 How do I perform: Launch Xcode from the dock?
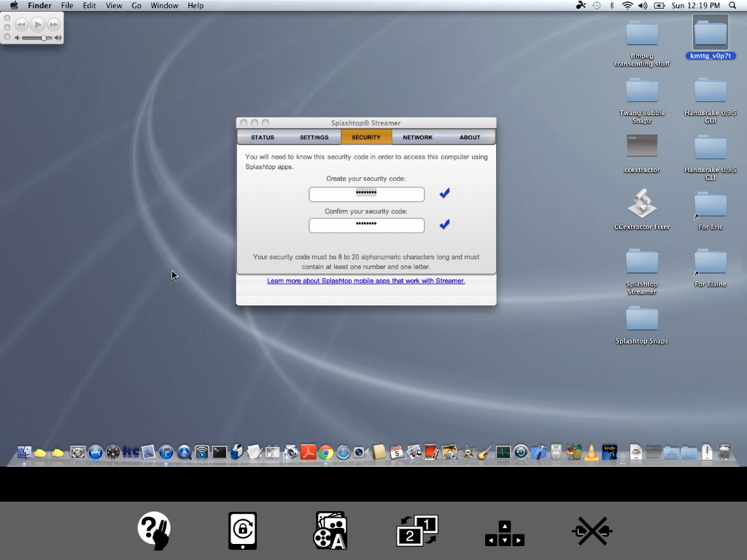[x=538, y=452]
